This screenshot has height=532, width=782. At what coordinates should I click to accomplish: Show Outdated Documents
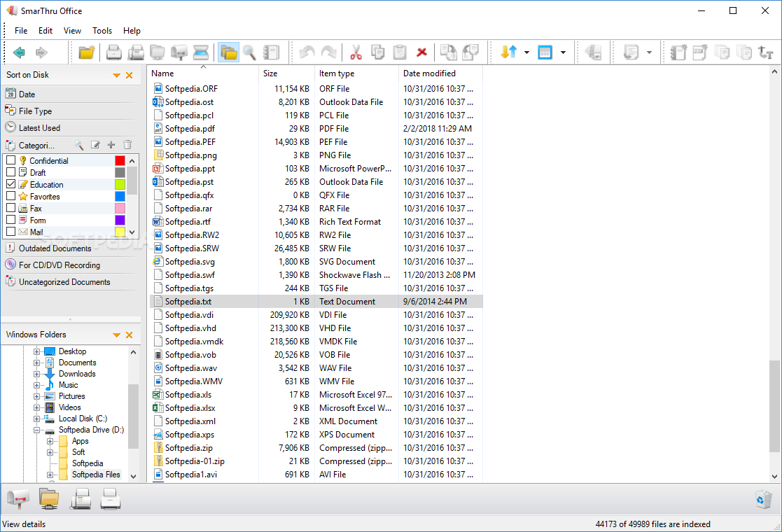click(72, 248)
